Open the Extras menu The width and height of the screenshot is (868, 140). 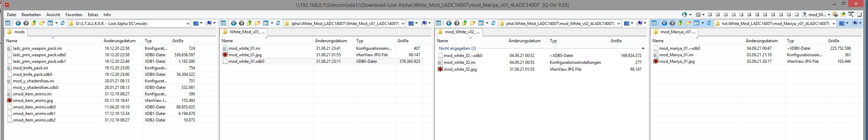[93, 15]
